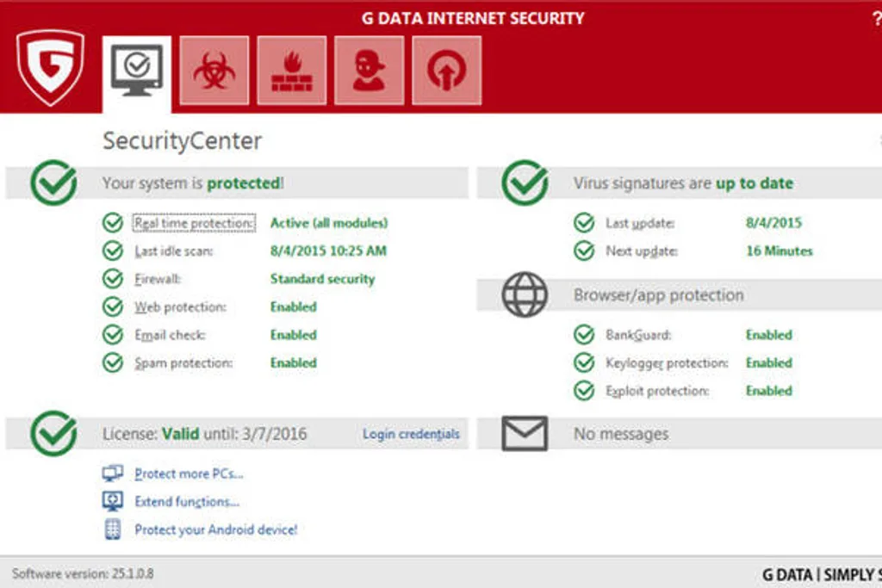Screen dimensions: 882x588
Task: Click checkmark beside Spam protection
Action: pyautogui.click(x=113, y=363)
